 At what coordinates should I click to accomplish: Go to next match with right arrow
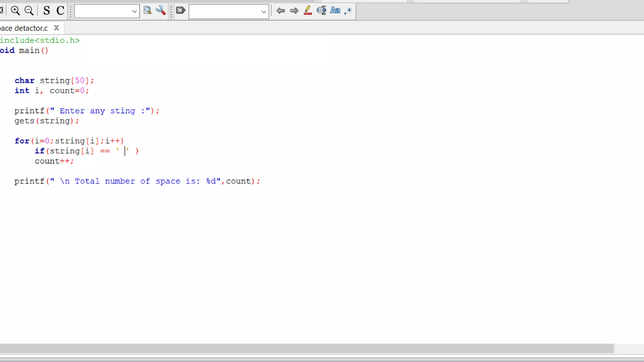click(294, 11)
